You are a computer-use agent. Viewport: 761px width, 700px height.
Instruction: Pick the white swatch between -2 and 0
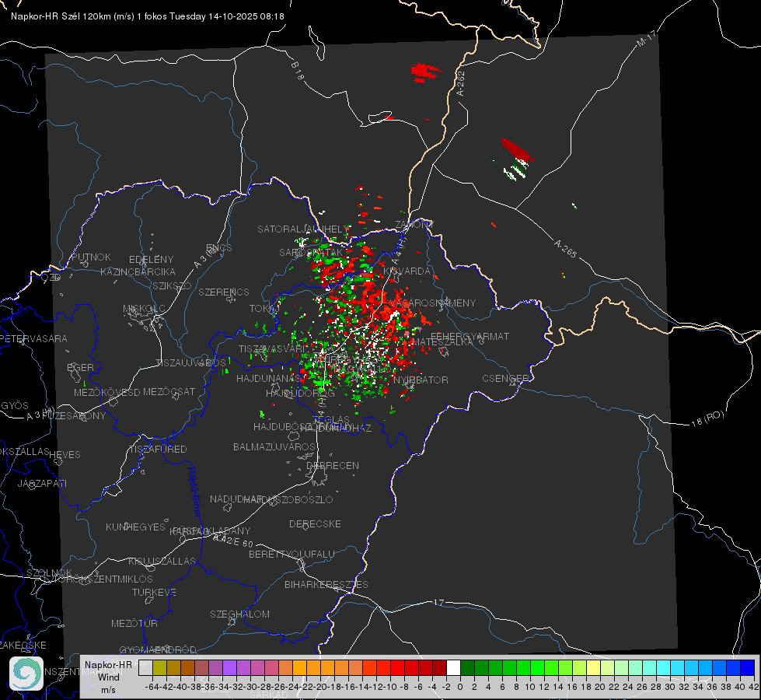click(x=453, y=667)
